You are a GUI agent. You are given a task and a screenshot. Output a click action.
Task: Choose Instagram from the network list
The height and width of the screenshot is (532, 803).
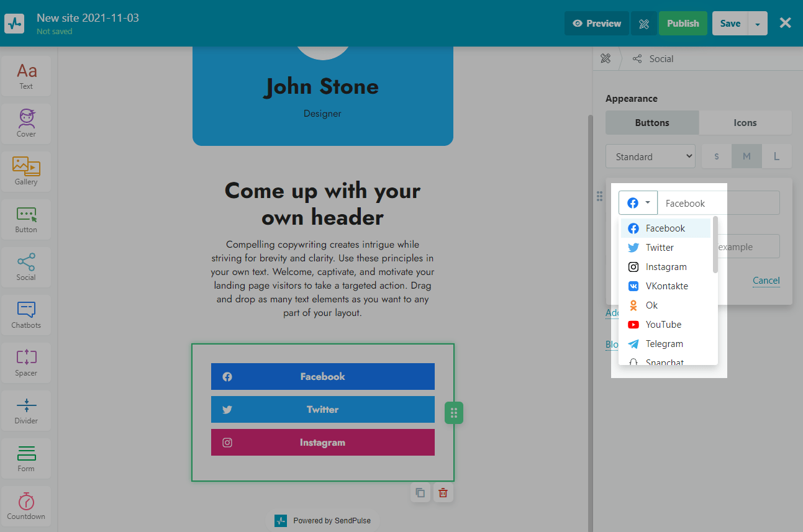tap(666, 267)
